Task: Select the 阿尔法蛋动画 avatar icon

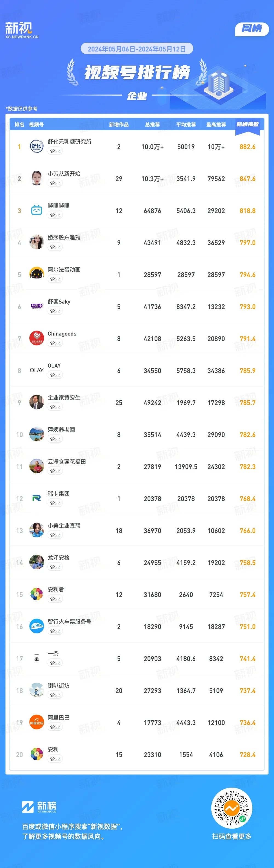Action: coord(36,274)
